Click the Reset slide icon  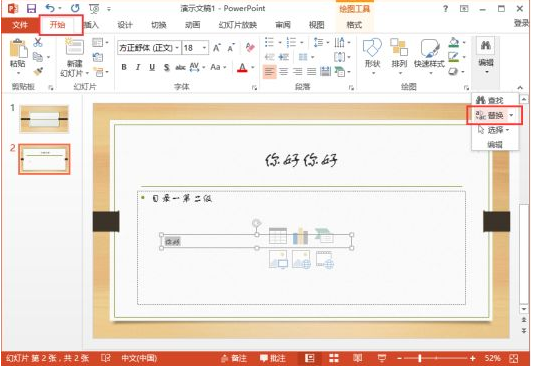tap(98, 57)
